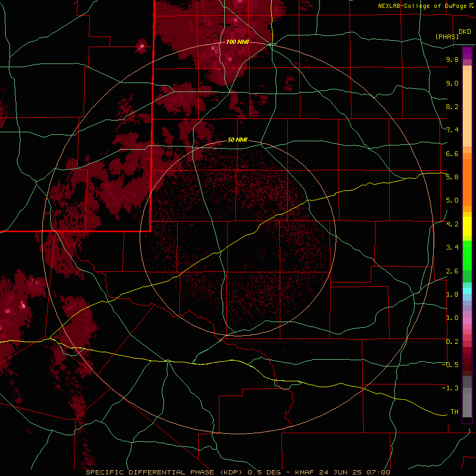Screen dimensions: 476x476
Task: Click the "[PHAS]" legend heading
Action: pos(447,36)
